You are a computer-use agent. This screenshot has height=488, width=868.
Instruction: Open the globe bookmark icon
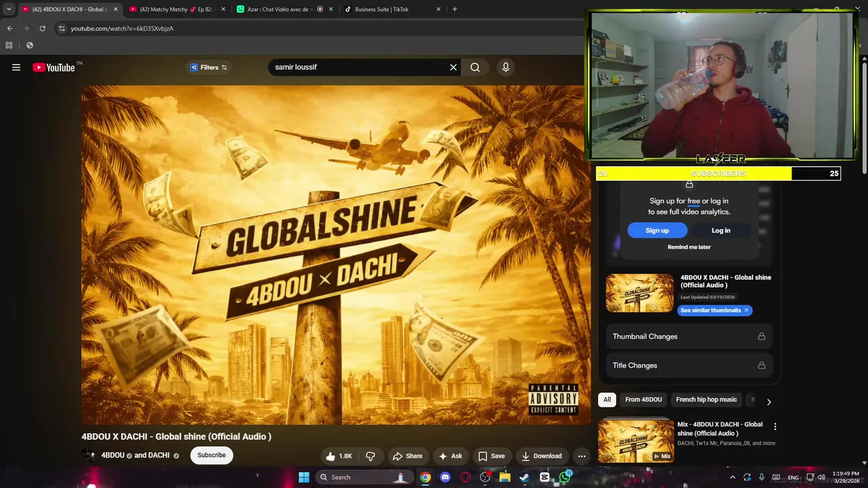29,45
